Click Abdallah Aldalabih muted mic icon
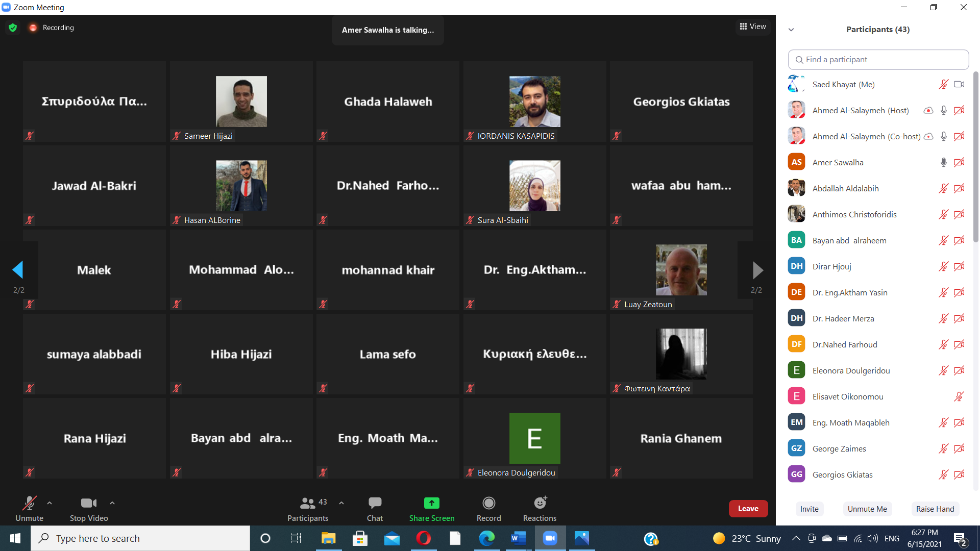980x551 pixels. [943, 188]
